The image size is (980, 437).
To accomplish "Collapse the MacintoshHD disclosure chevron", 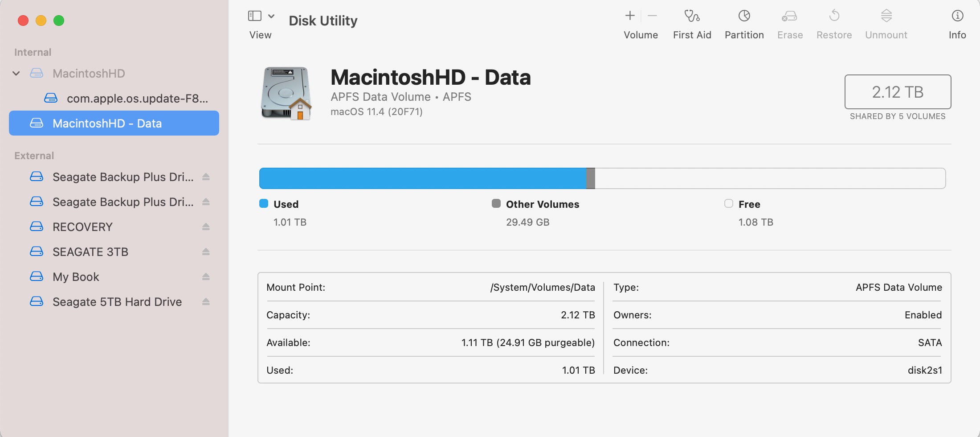I will coord(16,73).
